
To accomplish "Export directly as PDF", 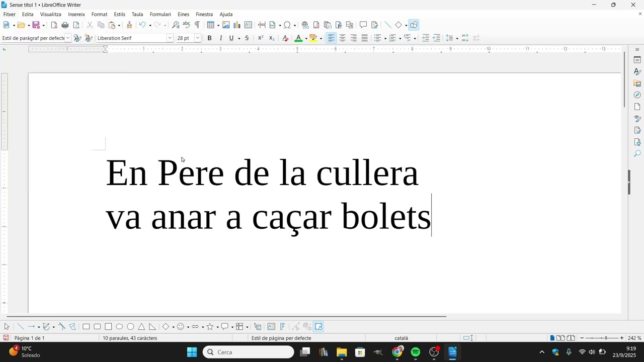I will 54,25.
